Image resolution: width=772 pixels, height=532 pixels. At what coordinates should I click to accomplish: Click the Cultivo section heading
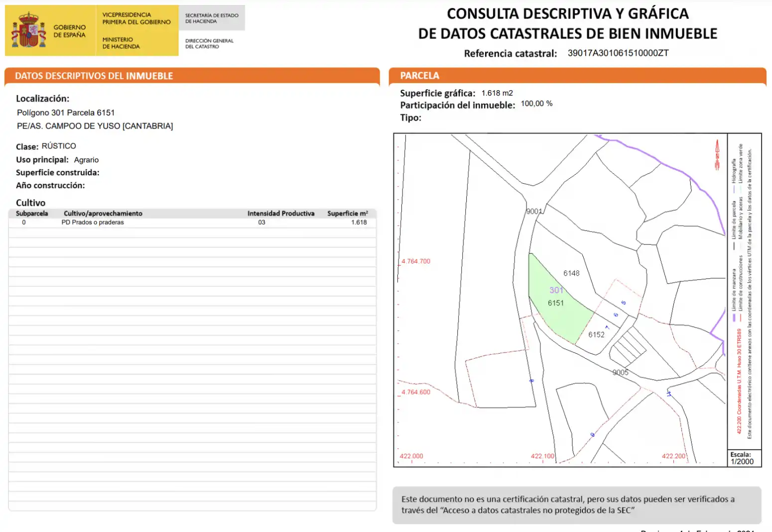[30, 203]
